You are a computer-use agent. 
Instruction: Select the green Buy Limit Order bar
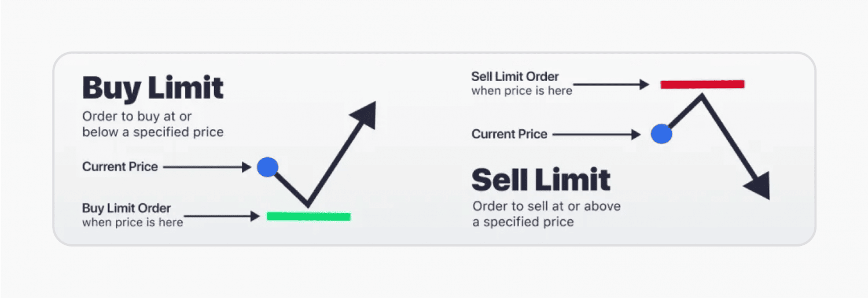308,216
